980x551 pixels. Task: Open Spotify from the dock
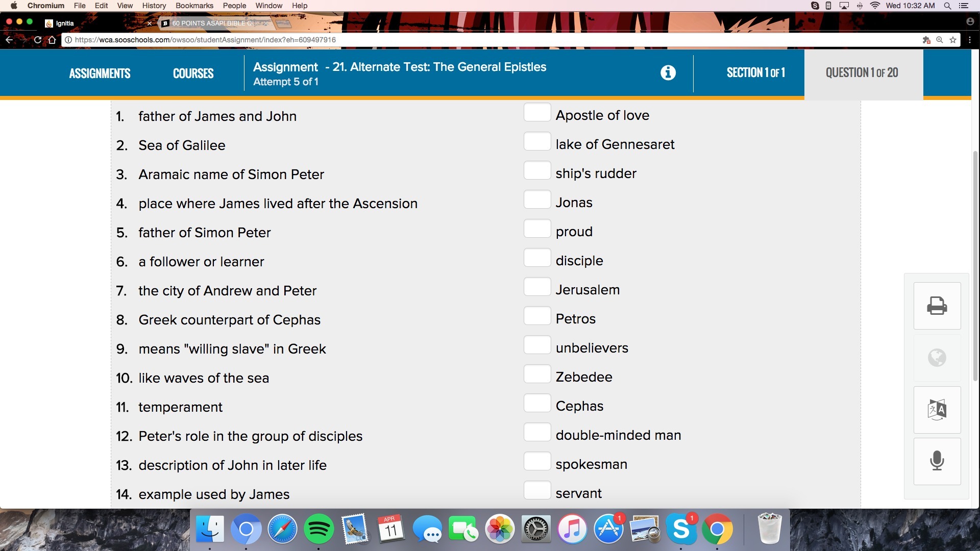pos(318,529)
